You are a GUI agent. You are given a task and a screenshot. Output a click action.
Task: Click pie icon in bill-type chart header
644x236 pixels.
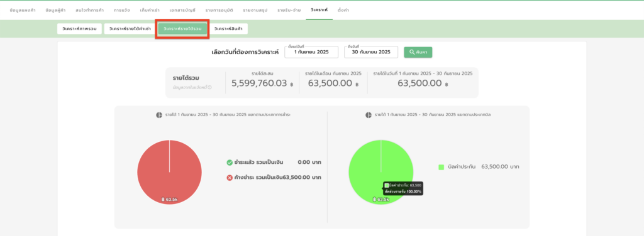click(x=369, y=115)
